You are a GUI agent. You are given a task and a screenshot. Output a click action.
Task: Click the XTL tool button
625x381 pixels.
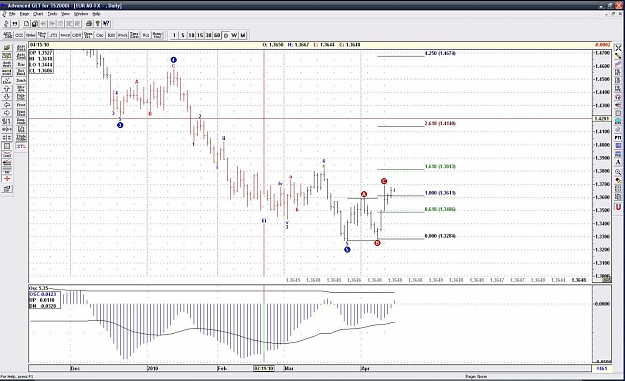tap(21, 146)
